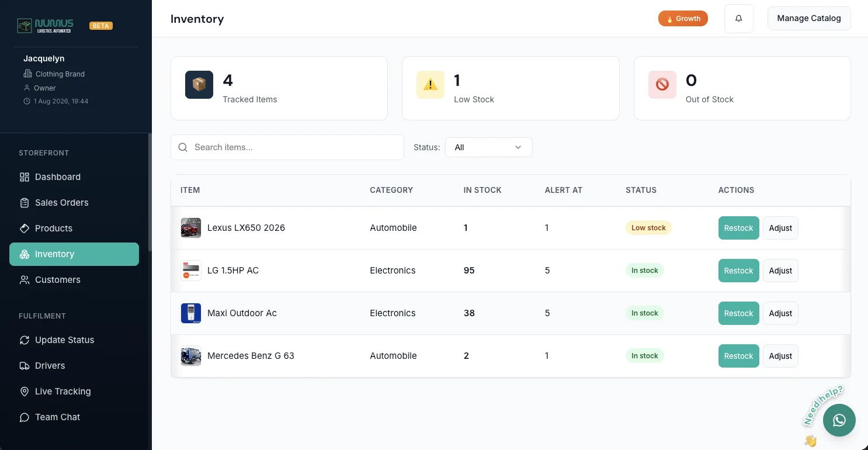Open Maxi Outdoor Ac thumbnail

191,313
